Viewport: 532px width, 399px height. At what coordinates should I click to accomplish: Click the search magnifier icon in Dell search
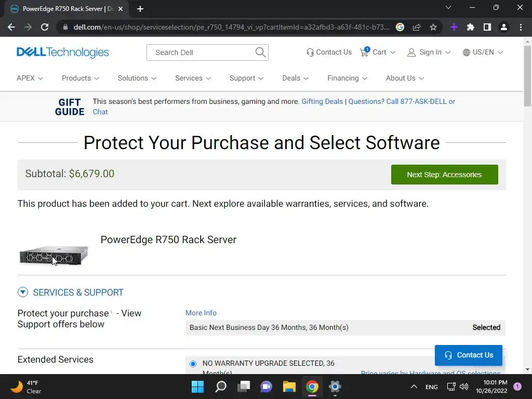point(260,52)
